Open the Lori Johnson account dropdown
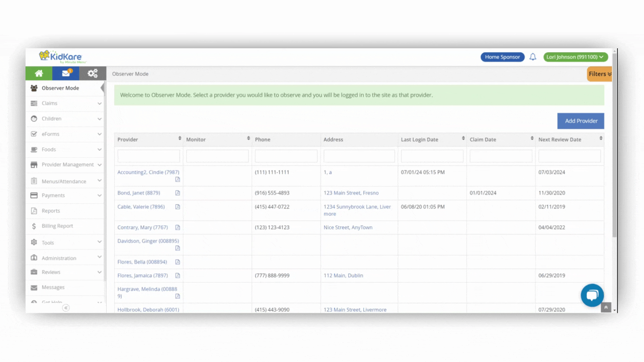 point(576,57)
